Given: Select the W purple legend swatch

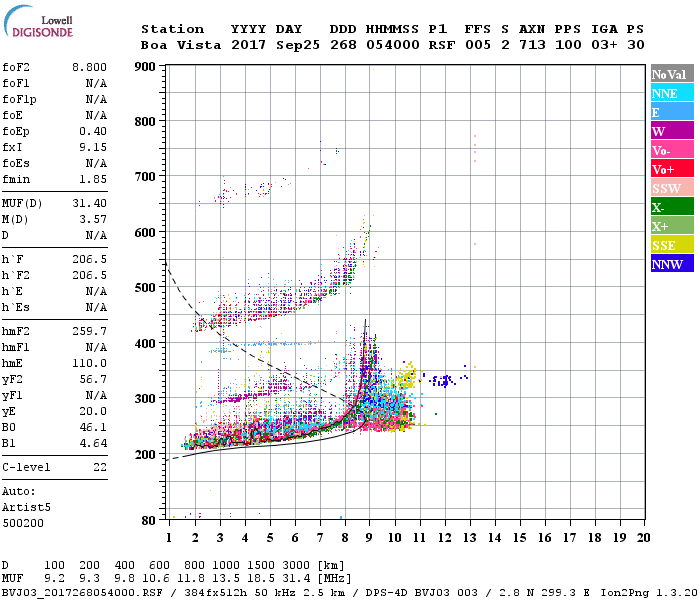Looking at the screenshot, I should pos(672,131).
